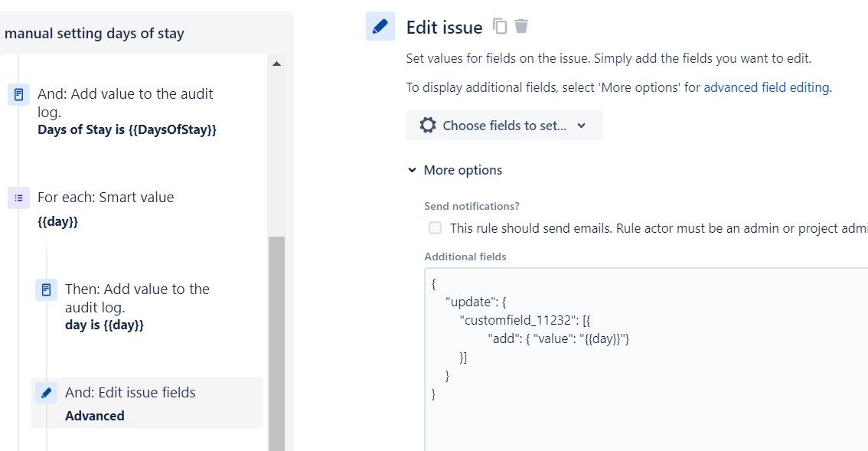Click the gear icon inside Choose fields to set
Viewport: 868px width, 451px height.
pos(428,125)
